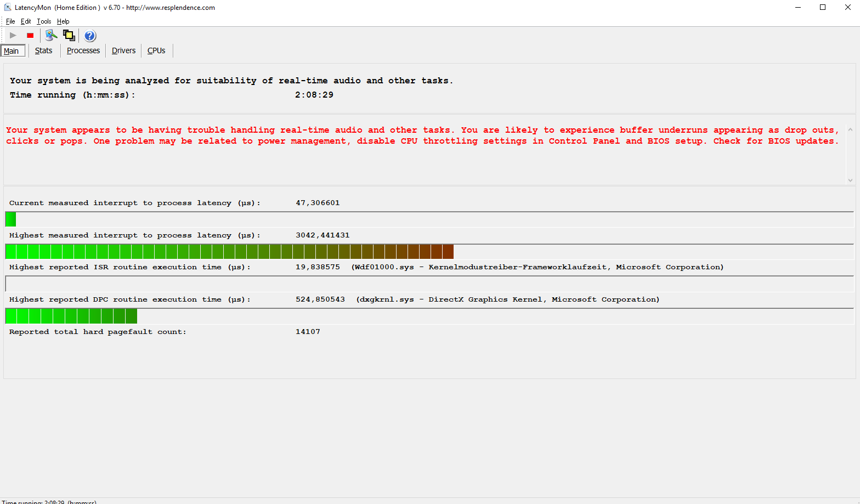Close the LatencyMon window
The width and height of the screenshot is (860, 504).
tap(847, 8)
